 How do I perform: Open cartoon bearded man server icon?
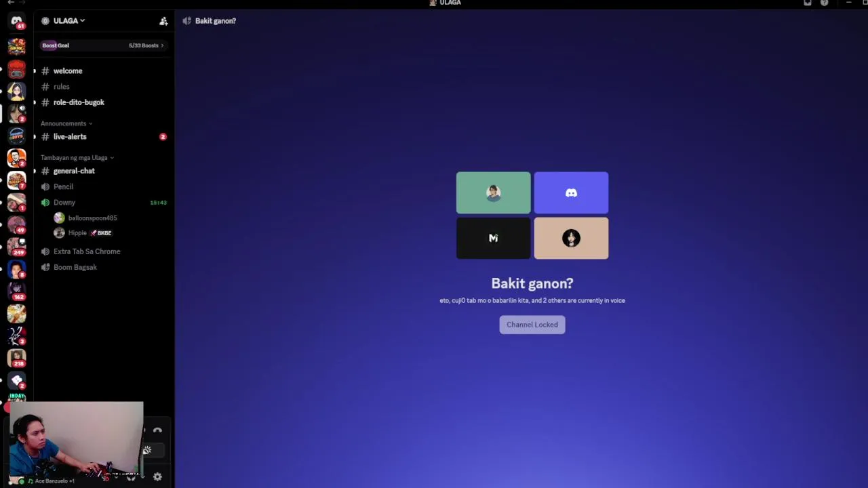pos(16,158)
